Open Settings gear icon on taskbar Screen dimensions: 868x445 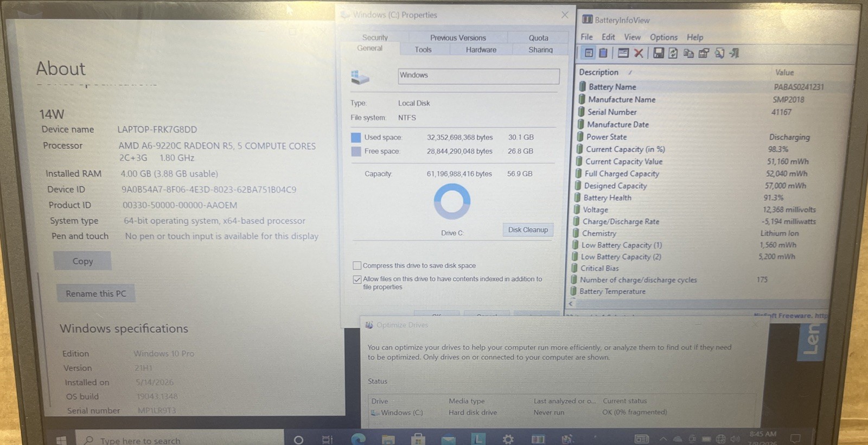pyautogui.click(x=508, y=439)
